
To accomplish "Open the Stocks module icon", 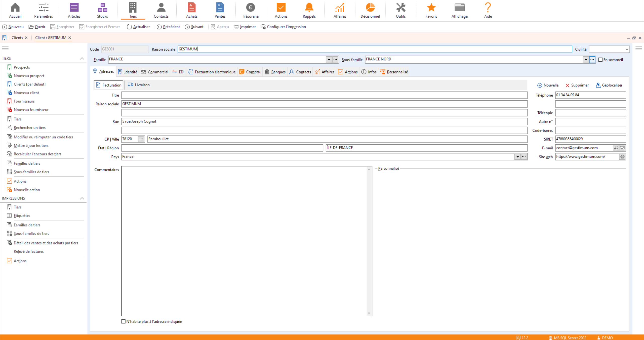I will [x=102, y=8].
